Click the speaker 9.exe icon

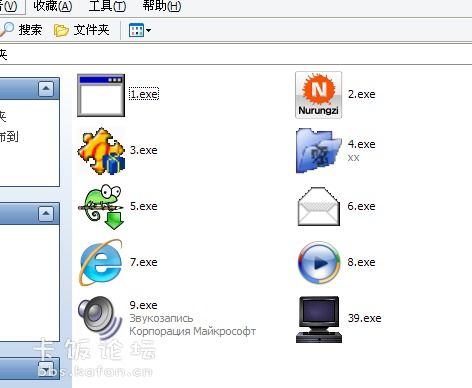100,317
